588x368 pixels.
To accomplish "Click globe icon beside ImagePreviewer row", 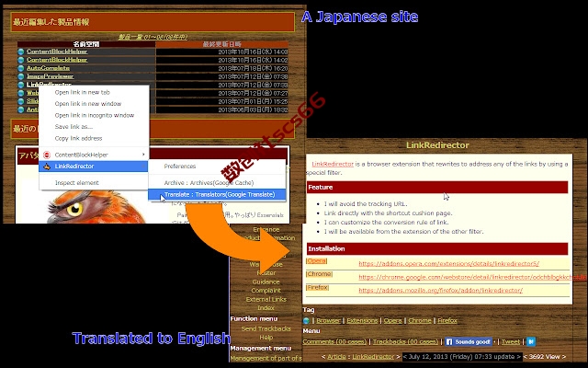I will pyautogui.click(x=21, y=76).
